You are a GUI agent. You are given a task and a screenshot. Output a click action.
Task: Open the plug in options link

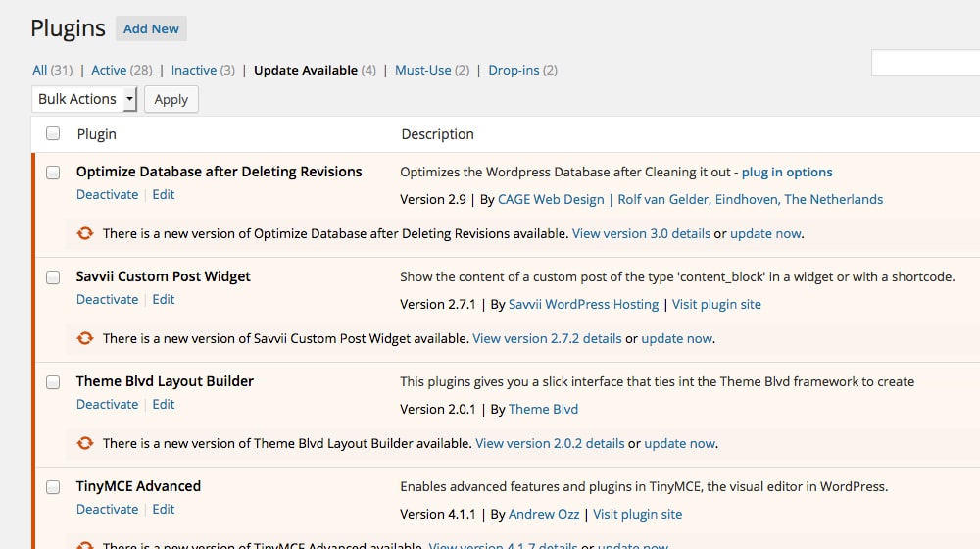click(x=787, y=172)
